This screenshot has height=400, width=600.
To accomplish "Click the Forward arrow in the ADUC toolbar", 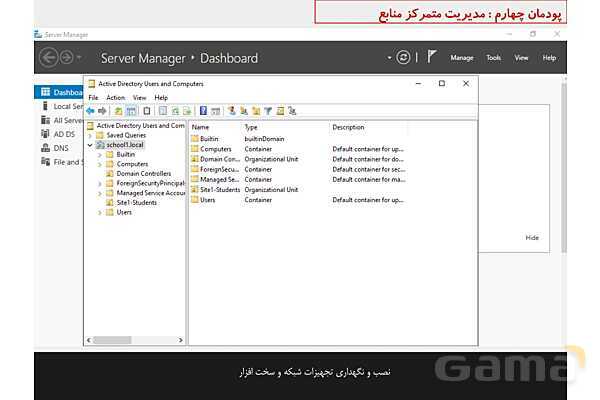I will coord(102,111).
